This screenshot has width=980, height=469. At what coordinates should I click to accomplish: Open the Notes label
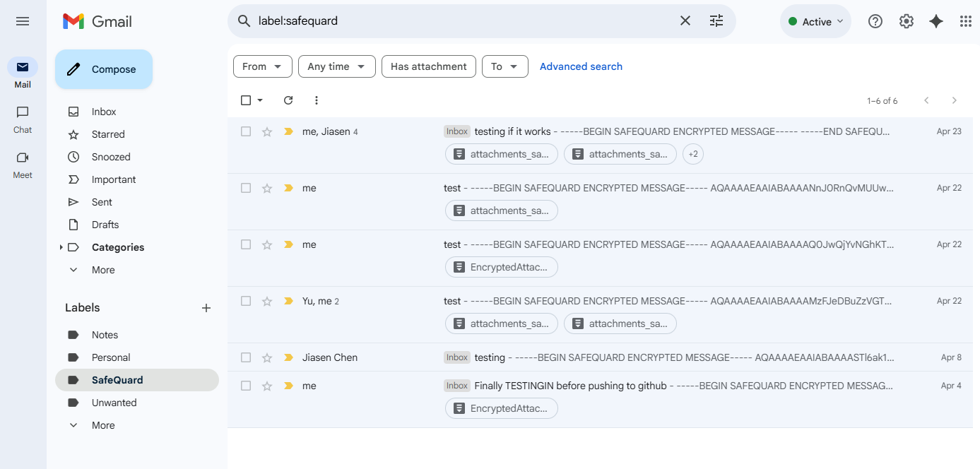[105, 335]
